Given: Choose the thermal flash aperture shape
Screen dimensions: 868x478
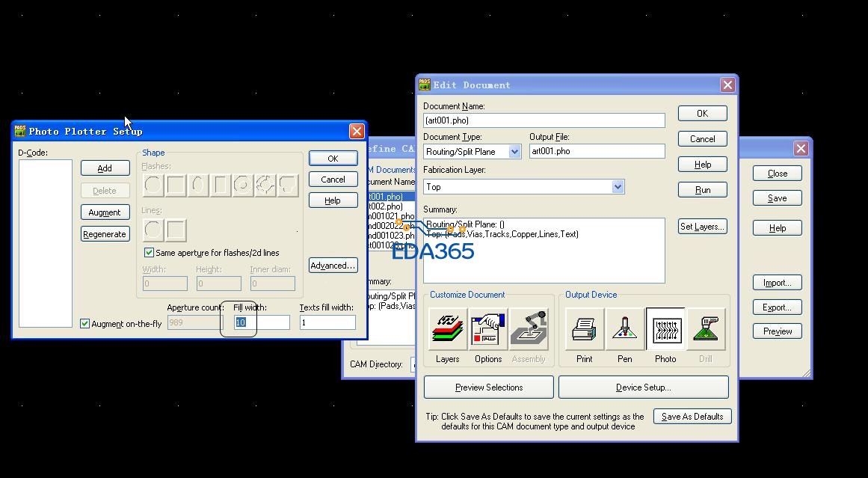Looking at the screenshot, I should tap(265, 185).
